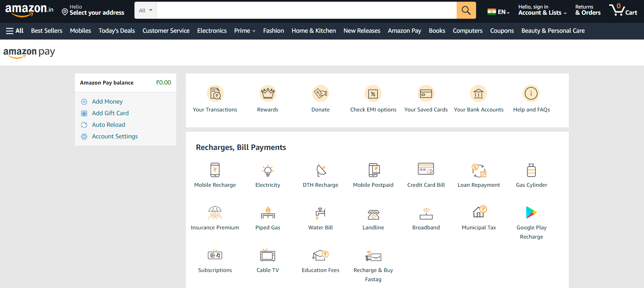This screenshot has height=288, width=644.
Task: Go to Best Sellers
Action: pos(47,31)
